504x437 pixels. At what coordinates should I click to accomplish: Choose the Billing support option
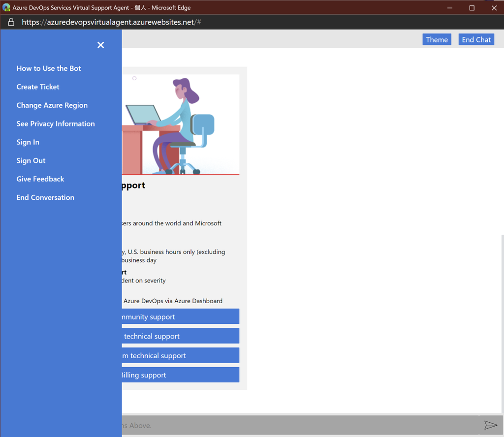pyautogui.click(x=180, y=375)
